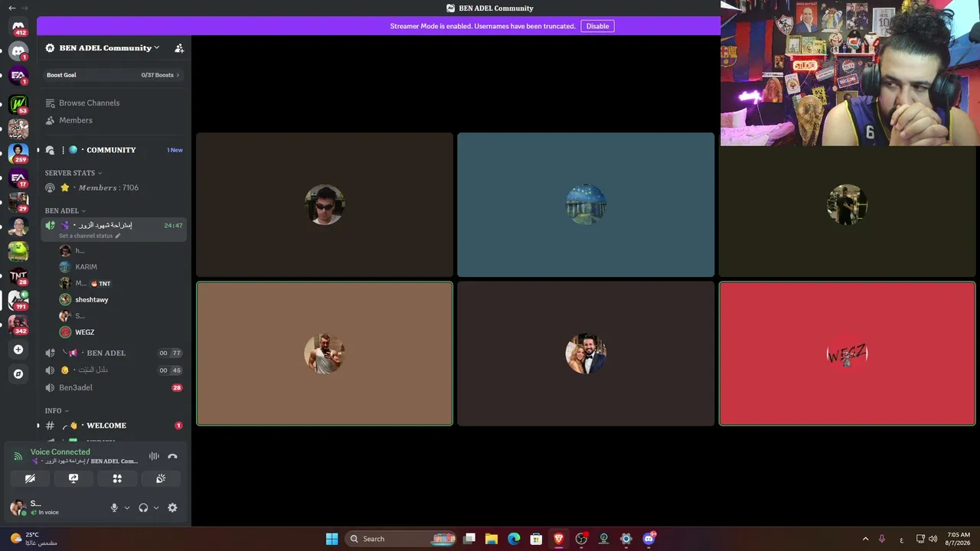This screenshot has width=980, height=551.
Task: Start an activity
Action: pyautogui.click(x=117, y=478)
